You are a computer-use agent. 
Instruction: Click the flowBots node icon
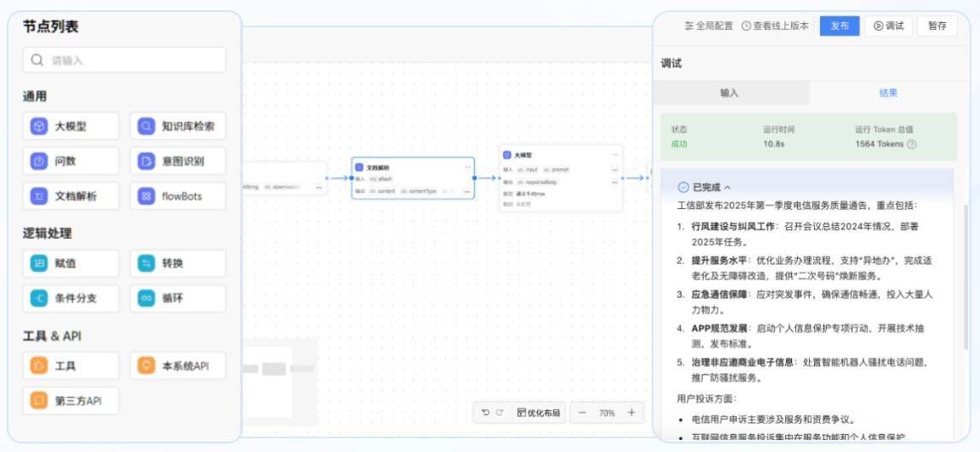(146, 197)
